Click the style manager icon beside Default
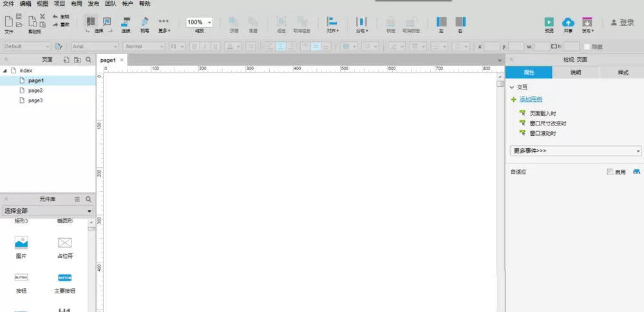The height and width of the screenshot is (312, 644). (59, 46)
